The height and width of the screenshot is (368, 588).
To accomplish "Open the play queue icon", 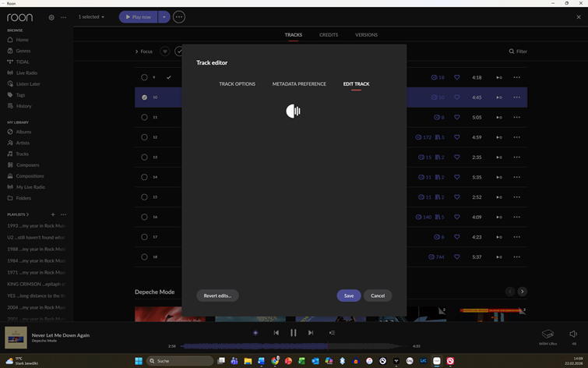I will pyautogui.click(x=332, y=333).
